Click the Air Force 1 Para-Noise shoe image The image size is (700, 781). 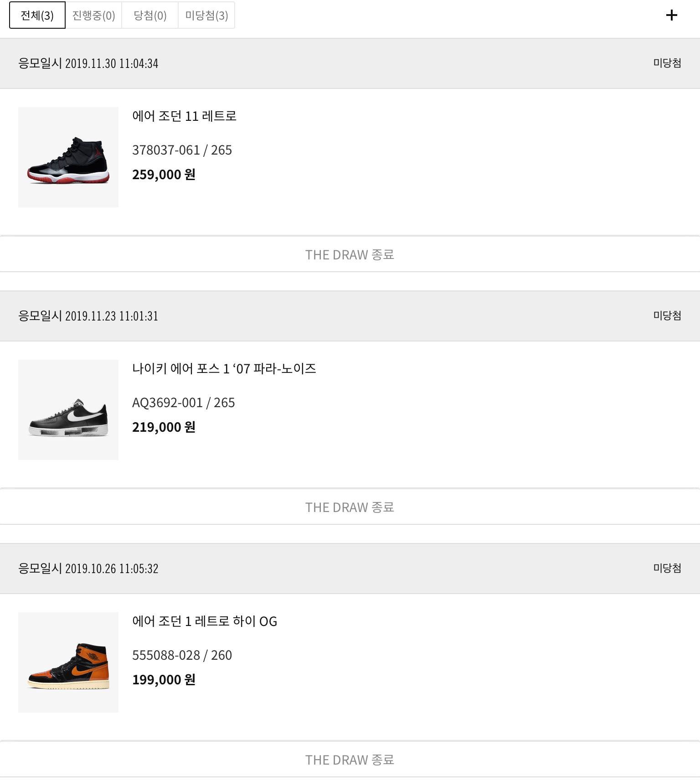pyautogui.click(x=68, y=410)
